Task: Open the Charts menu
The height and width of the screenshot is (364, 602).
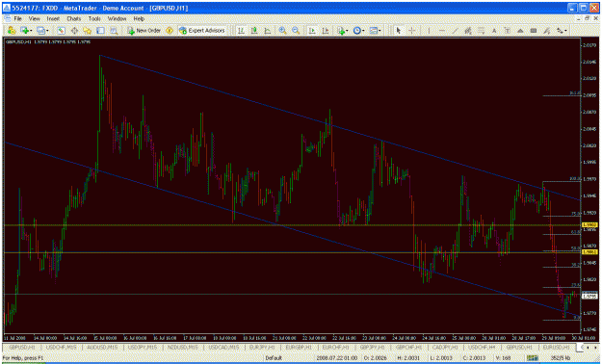Action: (74, 18)
